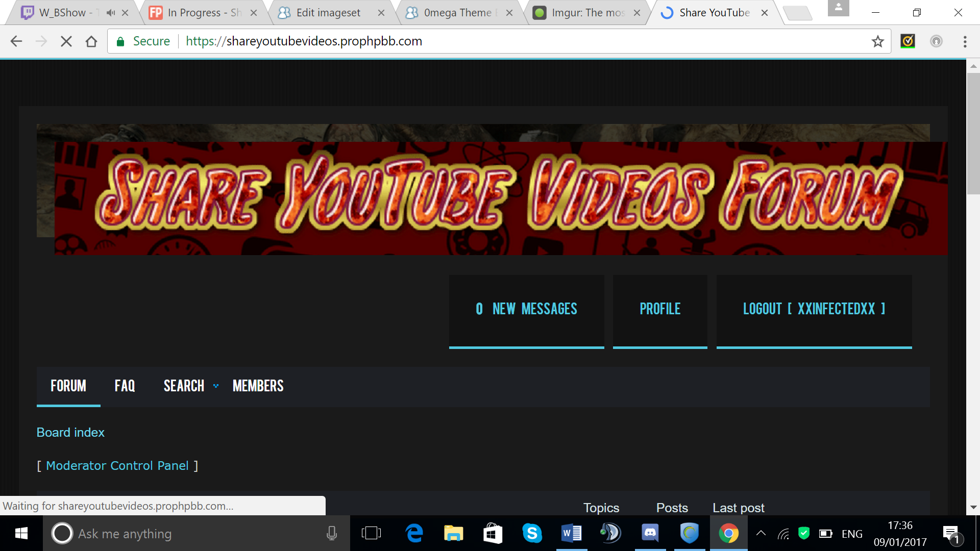
Task: Open the blue shield app on the taskbar
Action: (x=690, y=533)
